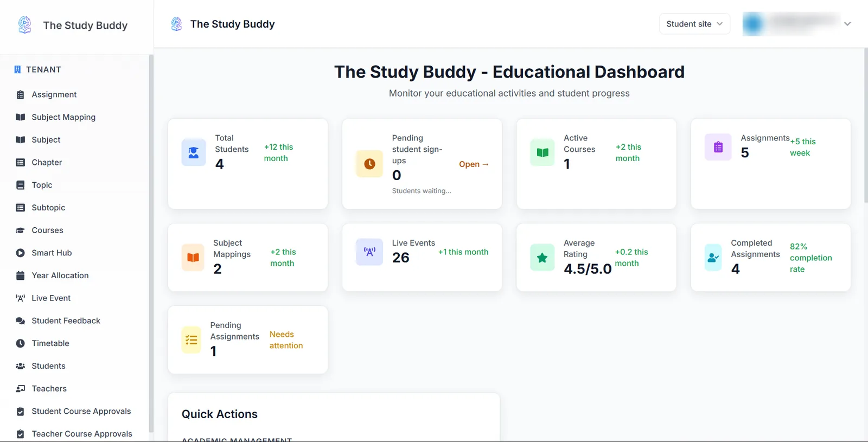The height and width of the screenshot is (442, 868).
Task: Select Student Course Approvals menu item
Action: coord(74,412)
